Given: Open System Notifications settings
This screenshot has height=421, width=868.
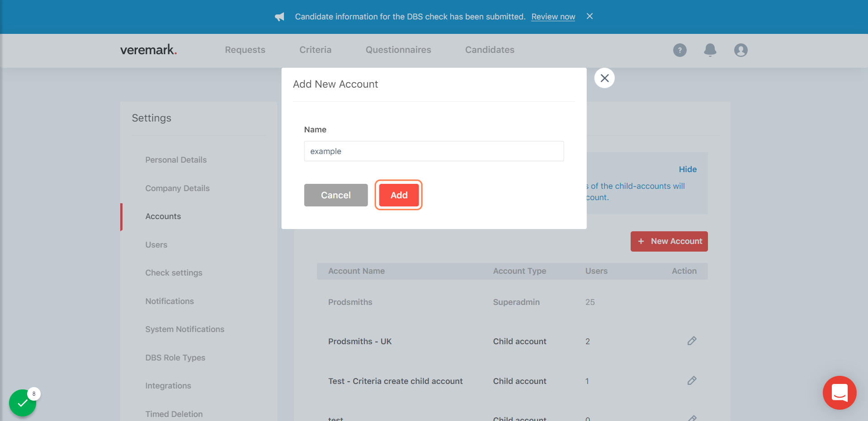Looking at the screenshot, I should pos(184,329).
